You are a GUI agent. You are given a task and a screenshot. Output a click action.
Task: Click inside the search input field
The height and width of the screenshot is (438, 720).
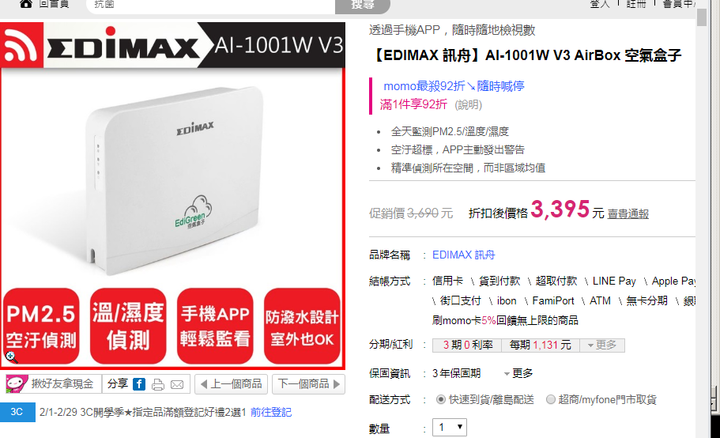click(211, 6)
